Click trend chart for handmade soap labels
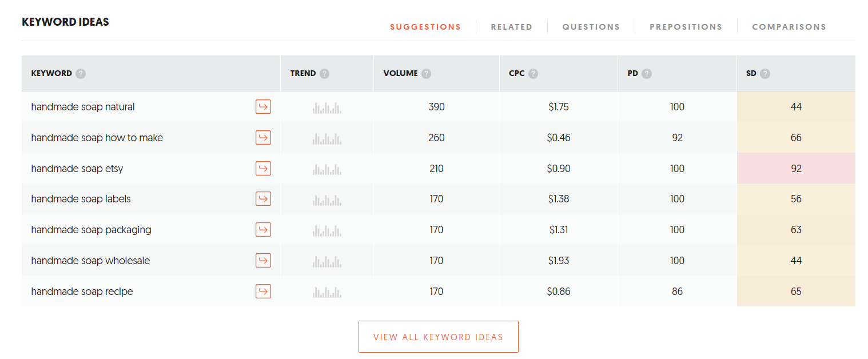 pos(327,200)
